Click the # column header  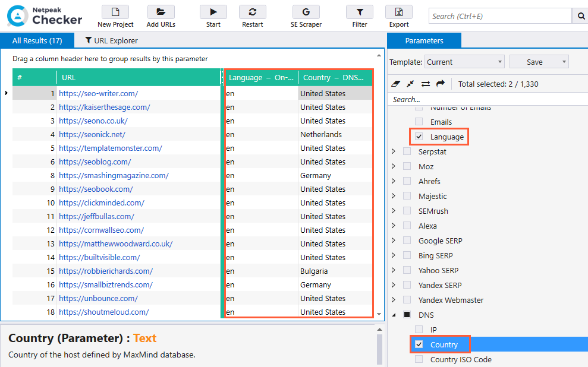coord(34,78)
